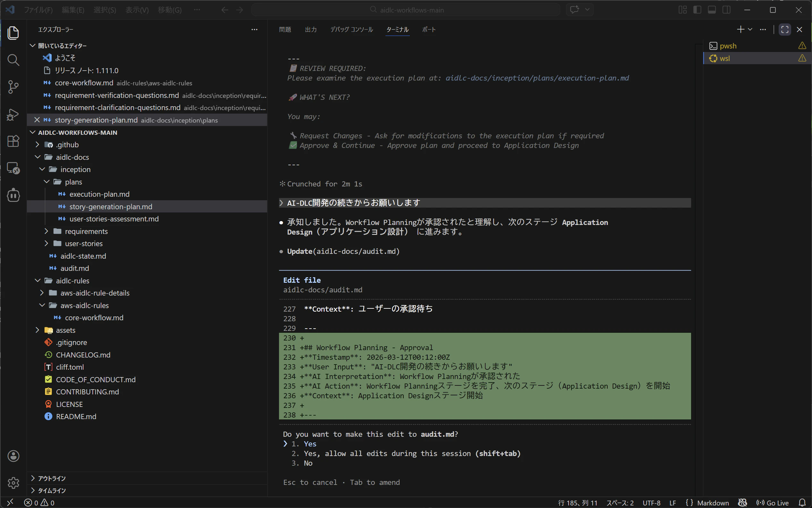Open the Source Control view icon
Screen dimensions: 812x508
pos(13,87)
